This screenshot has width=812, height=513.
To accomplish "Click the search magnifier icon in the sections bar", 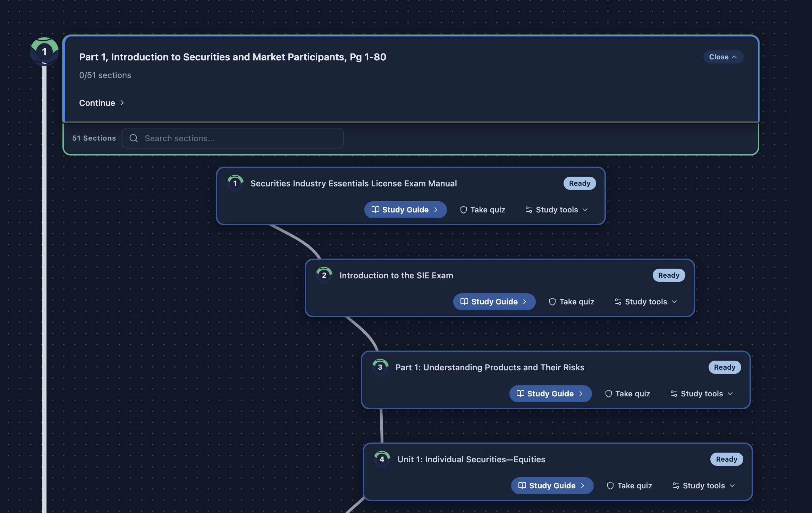I will pos(134,138).
